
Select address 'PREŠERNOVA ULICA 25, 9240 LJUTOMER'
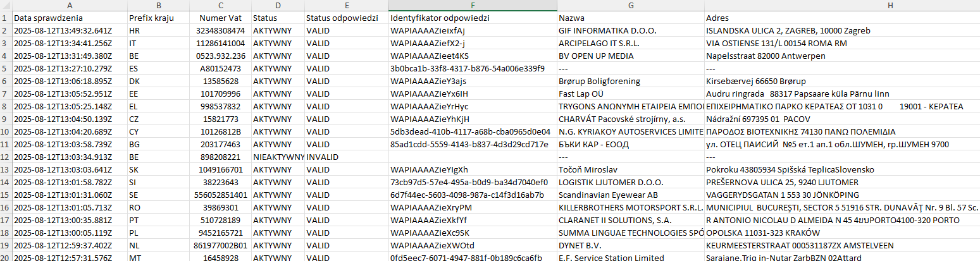[x=842, y=182]
